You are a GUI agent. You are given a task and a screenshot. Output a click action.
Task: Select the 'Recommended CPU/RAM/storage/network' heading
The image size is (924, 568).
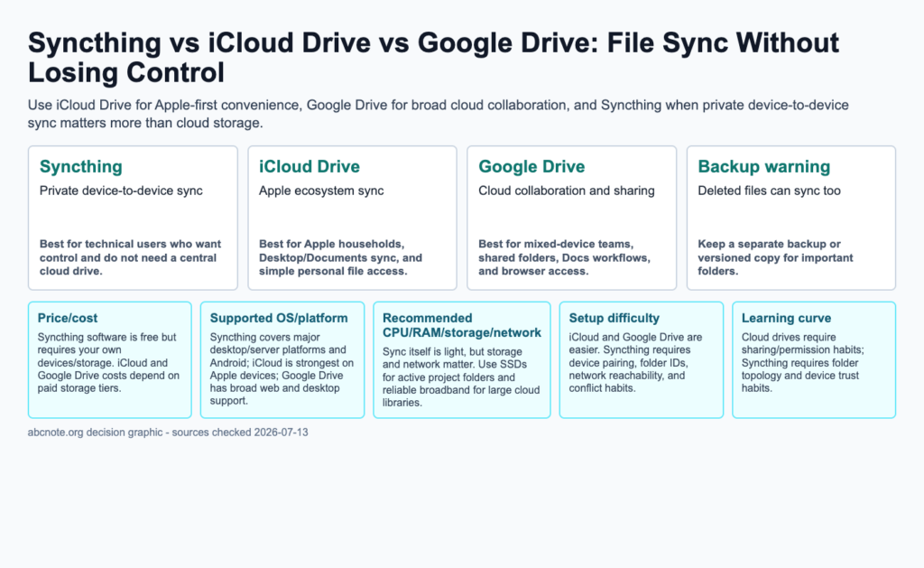pos(461,325)
